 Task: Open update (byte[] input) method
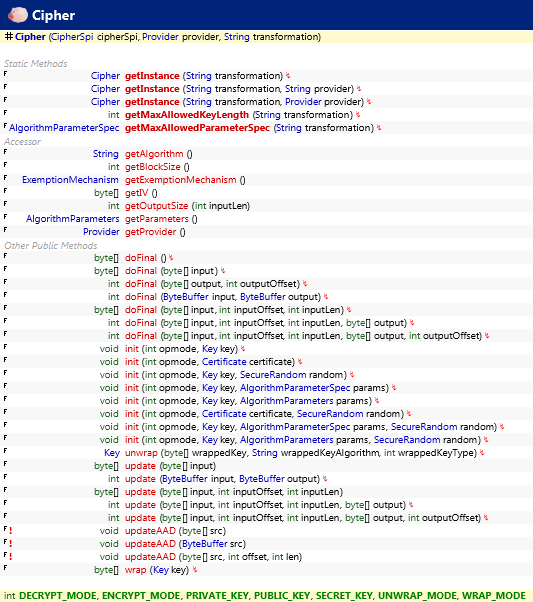(140, 466)
